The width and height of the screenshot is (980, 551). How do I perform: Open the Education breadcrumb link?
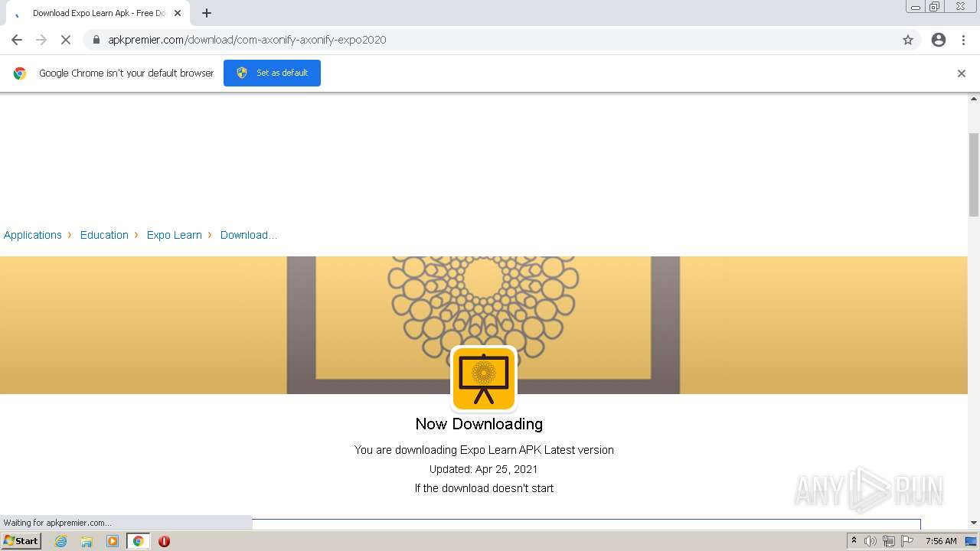(104, 235)
